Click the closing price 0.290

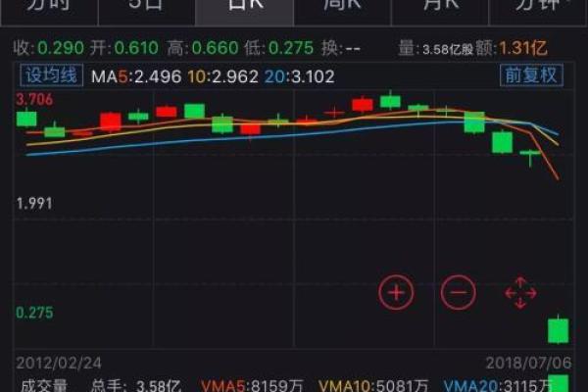[x=61, y=48]
